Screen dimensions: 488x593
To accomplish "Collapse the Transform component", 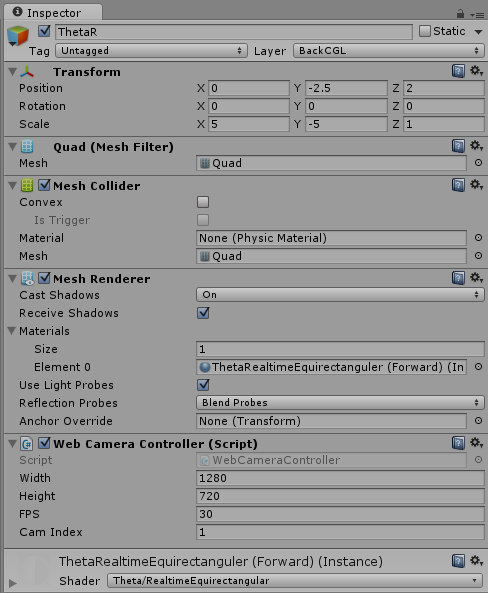I will tap(12, 71).
